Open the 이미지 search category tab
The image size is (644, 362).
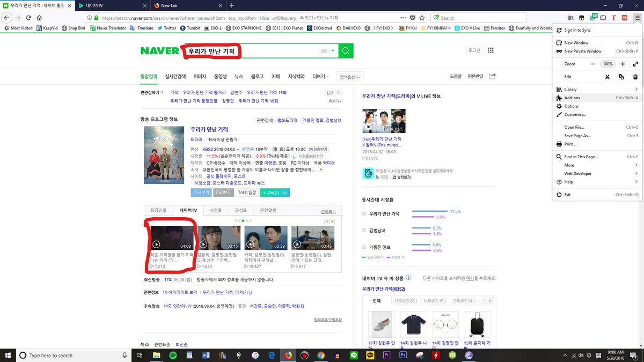[x=200, y=76]
